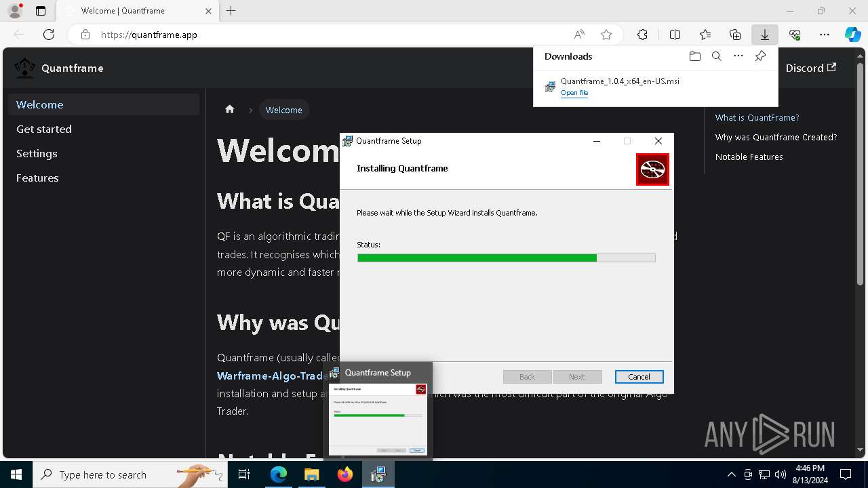Image resolution: width=868 pixels, height=488 pixels.
Task: Click the Quantframe installer disc icon
Action: tap(652, 169)
